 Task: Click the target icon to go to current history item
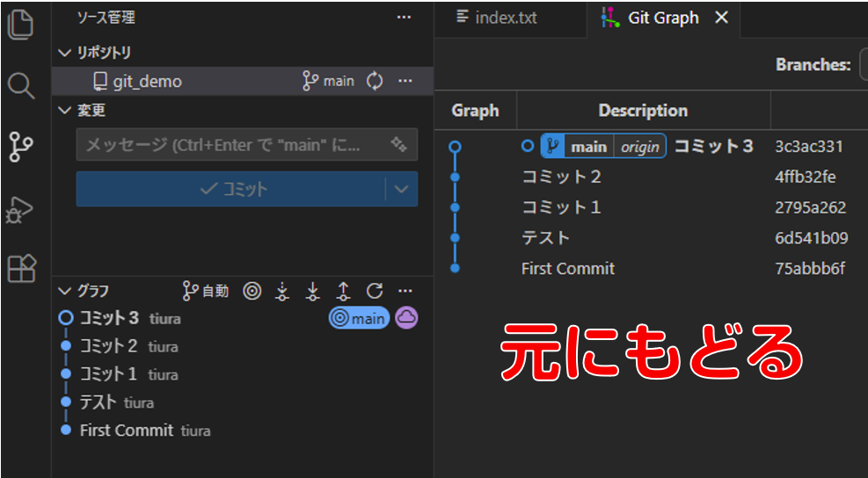pos(252,291)
